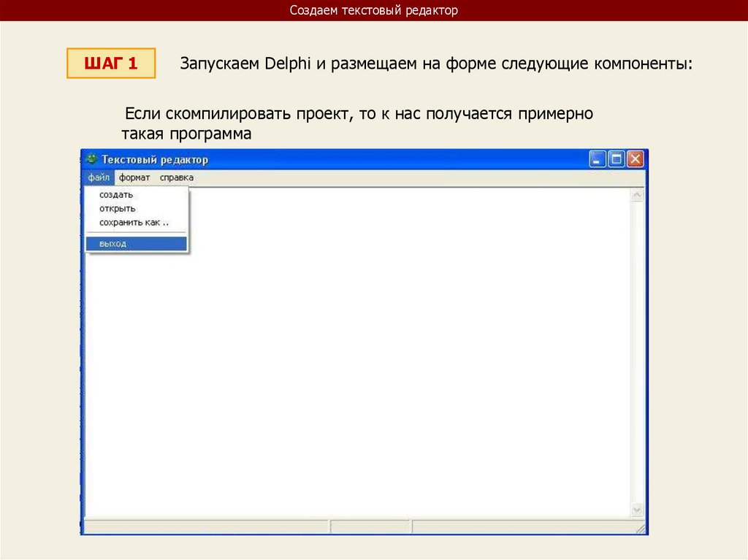Maximize the Текстовый редактор window
The height and width of the screenshot is (560, 748).
tap(617, 159)
